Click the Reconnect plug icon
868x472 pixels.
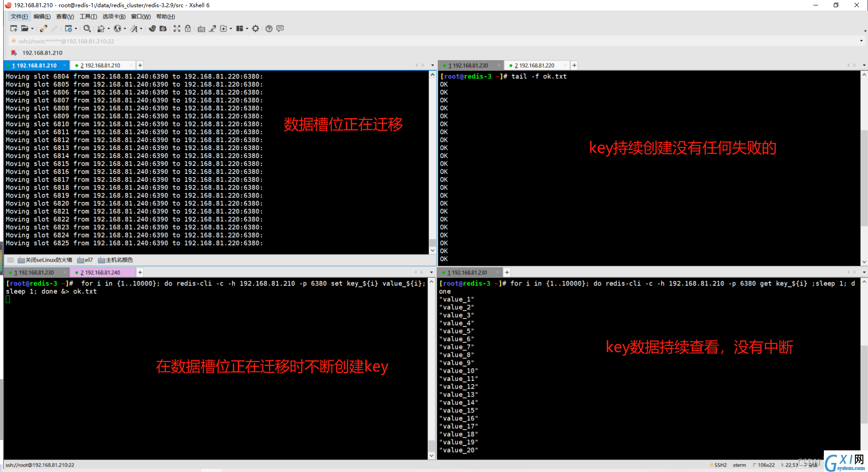[x=43, y=28]
